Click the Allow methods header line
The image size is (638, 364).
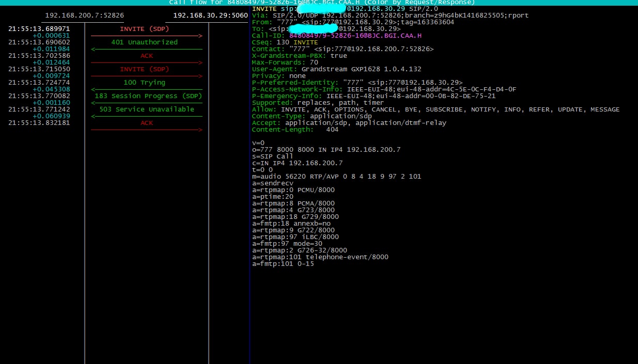tap(436, 109)
